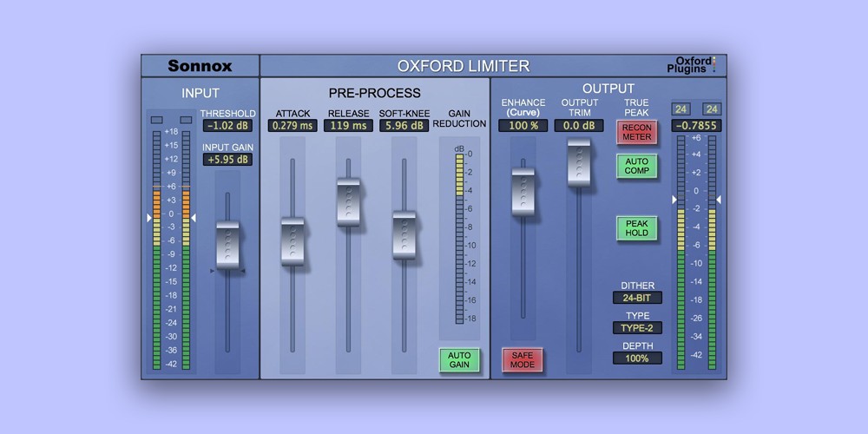Open the dither Depth 100% field
This screenshot has height=434, width=868.
click(x=637, y=358)
